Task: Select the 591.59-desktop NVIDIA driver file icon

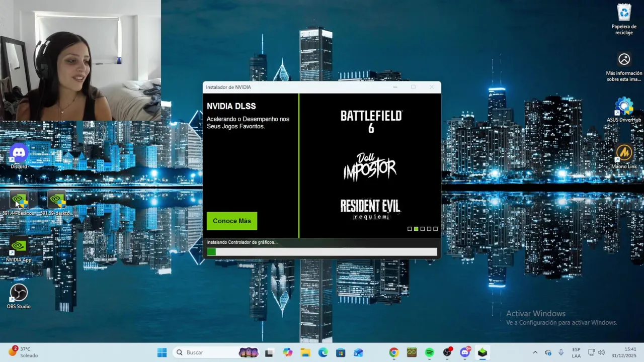Action: 56,204
